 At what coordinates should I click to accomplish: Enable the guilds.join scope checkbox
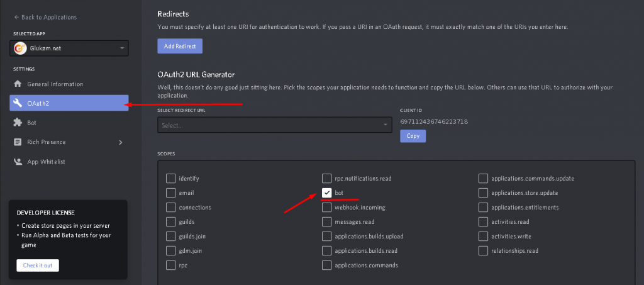[x=170, y=236]
